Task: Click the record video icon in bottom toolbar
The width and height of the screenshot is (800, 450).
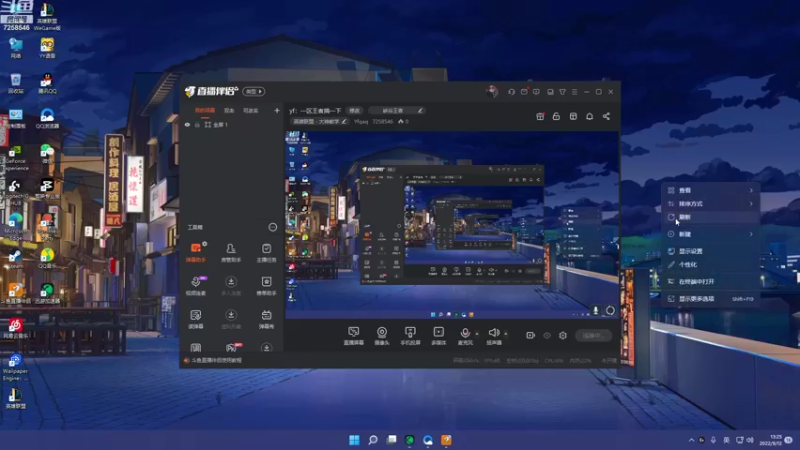Action: coord(531,335)
